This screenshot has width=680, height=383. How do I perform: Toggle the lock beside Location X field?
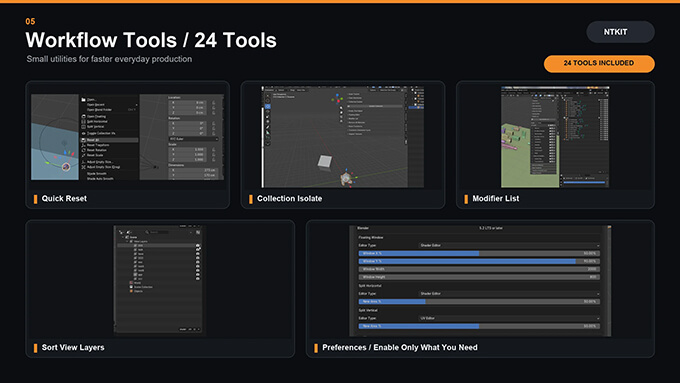pos(214,102)
